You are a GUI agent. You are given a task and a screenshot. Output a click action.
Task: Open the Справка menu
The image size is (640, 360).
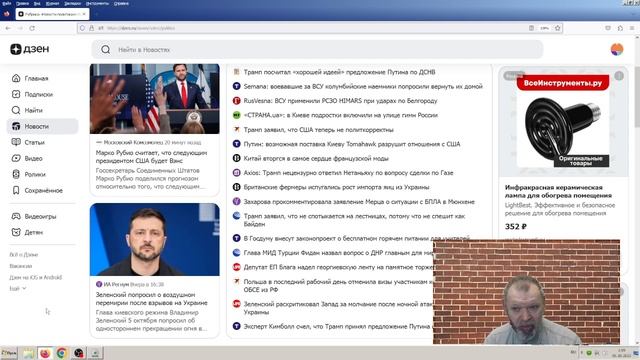coord(121,3)
